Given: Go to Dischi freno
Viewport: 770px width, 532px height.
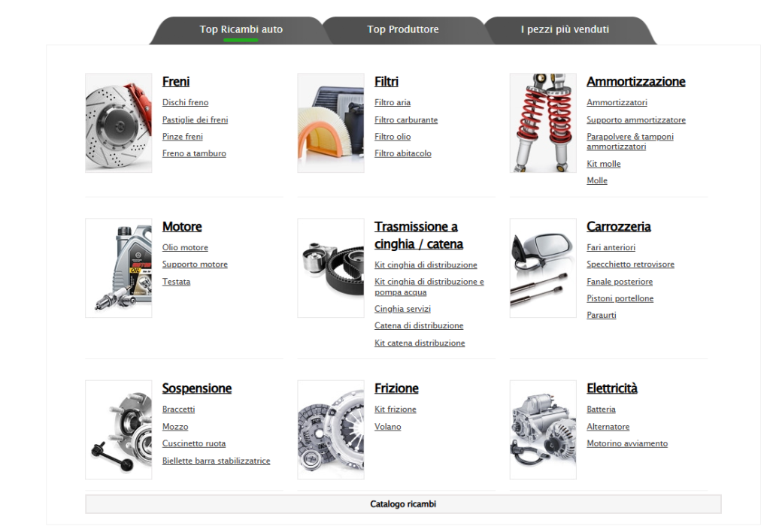Looking at the screenshot, I should click(x=185, y=103).
